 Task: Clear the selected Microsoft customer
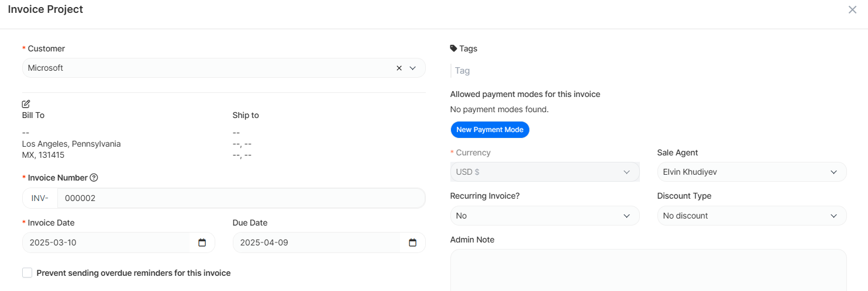(x=399, y=68)
